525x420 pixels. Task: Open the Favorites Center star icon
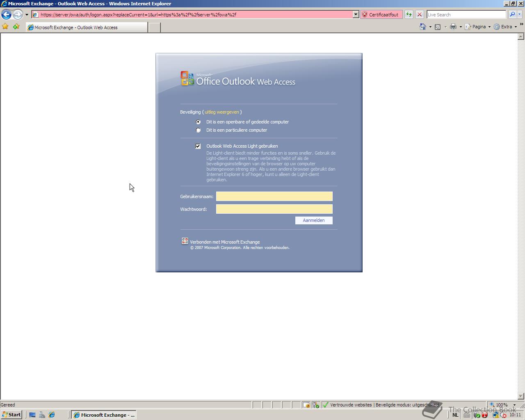[x=5, y=27]
